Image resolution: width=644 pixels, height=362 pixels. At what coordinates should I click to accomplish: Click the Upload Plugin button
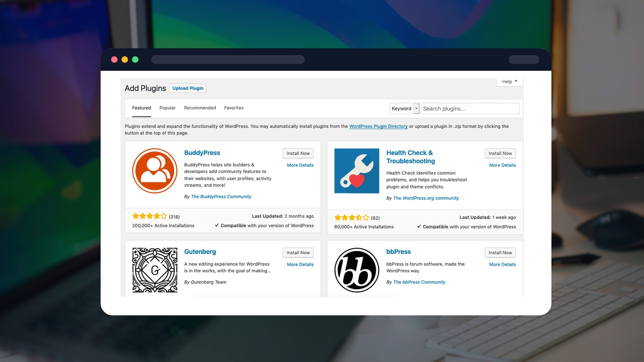[x=188, y=88]
